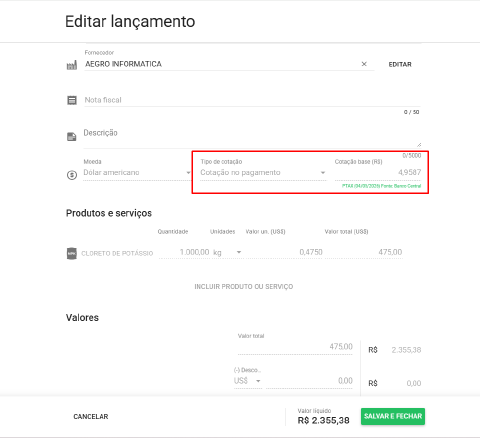The image size is (480, 438).
Task: Click the Nota fiscal document icon
Action: (72, 100)
